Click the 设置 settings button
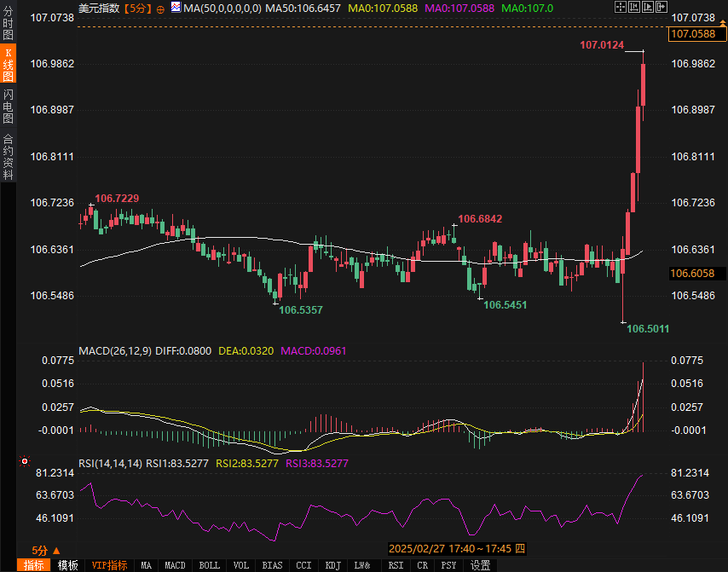728x572 pixels. pyautogui.click(x=480, y=565)
